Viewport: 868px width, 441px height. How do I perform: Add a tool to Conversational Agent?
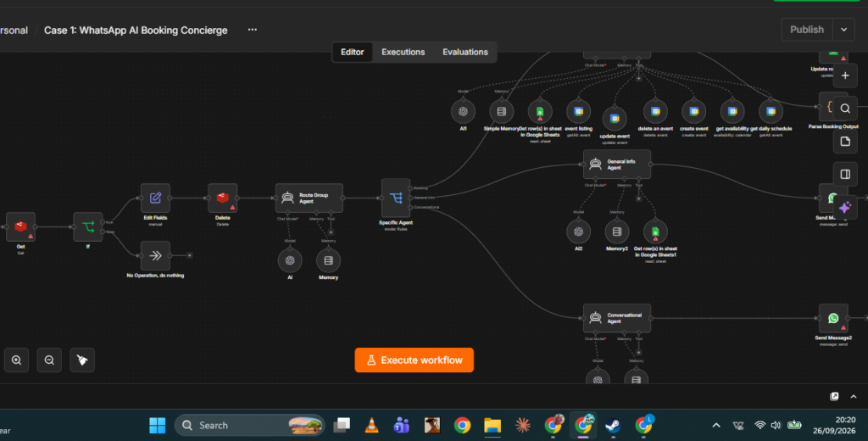tap(638, 352)
